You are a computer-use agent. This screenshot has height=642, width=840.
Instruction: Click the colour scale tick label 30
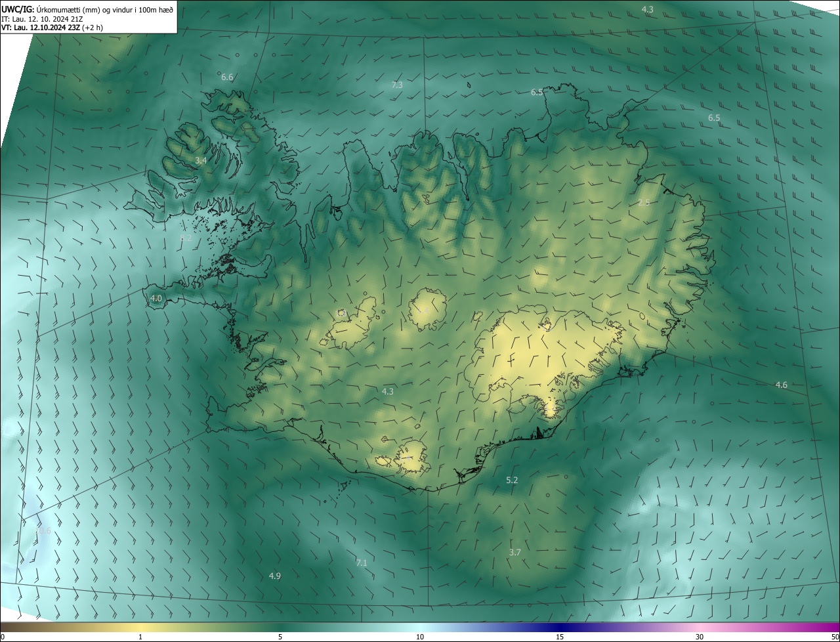700,637
